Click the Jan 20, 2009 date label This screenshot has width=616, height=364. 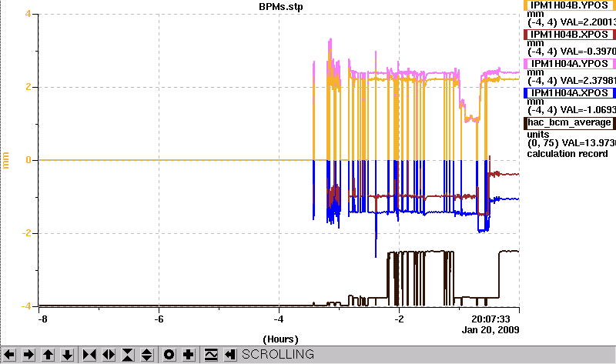pyautogui.click(x=490, y=330)
